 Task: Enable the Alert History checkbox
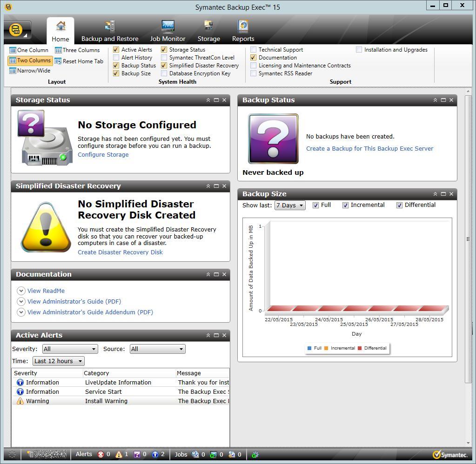coord(116,57)
